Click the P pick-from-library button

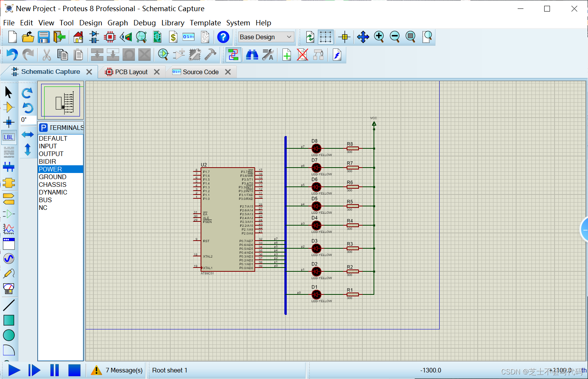[x=43, y=128]
